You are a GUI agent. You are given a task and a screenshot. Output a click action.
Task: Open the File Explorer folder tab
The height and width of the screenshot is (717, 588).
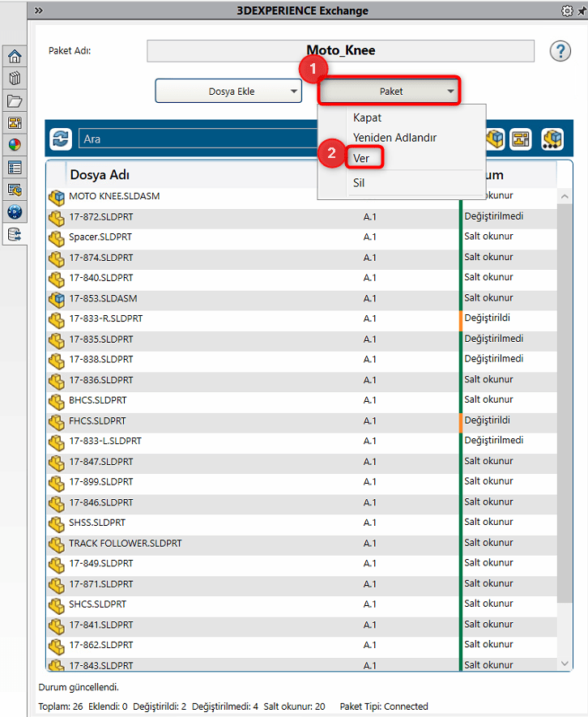(x=15, y=101)
